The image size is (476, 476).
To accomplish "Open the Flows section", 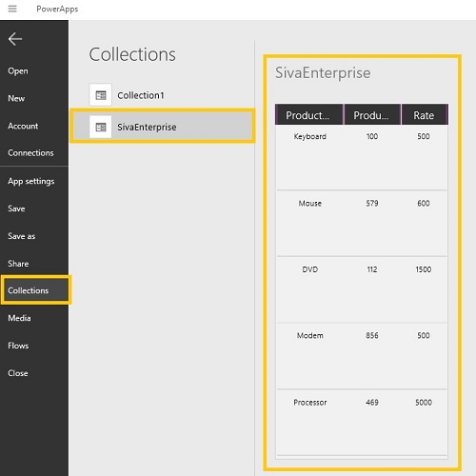I will click(18, 346).
